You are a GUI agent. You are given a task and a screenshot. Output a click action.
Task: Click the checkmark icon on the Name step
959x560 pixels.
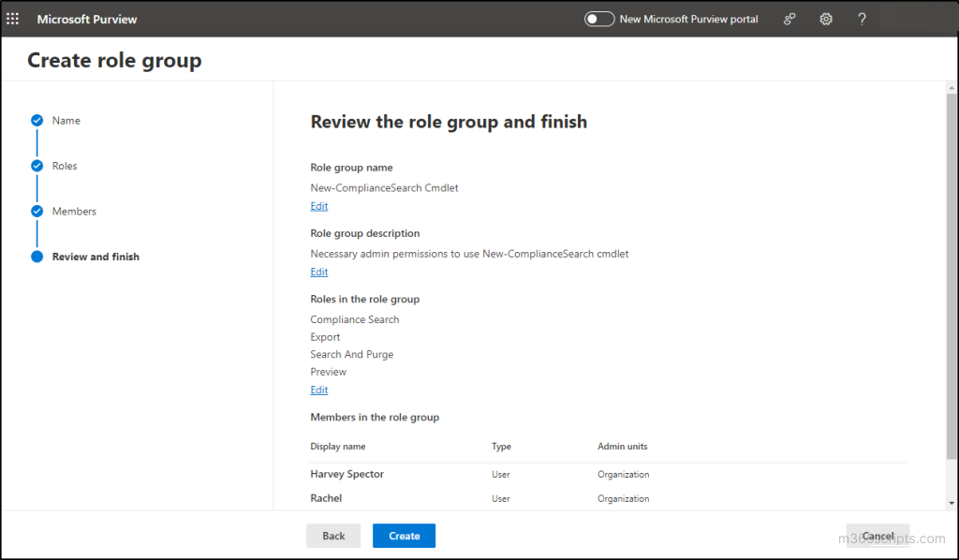coord(37,120)
